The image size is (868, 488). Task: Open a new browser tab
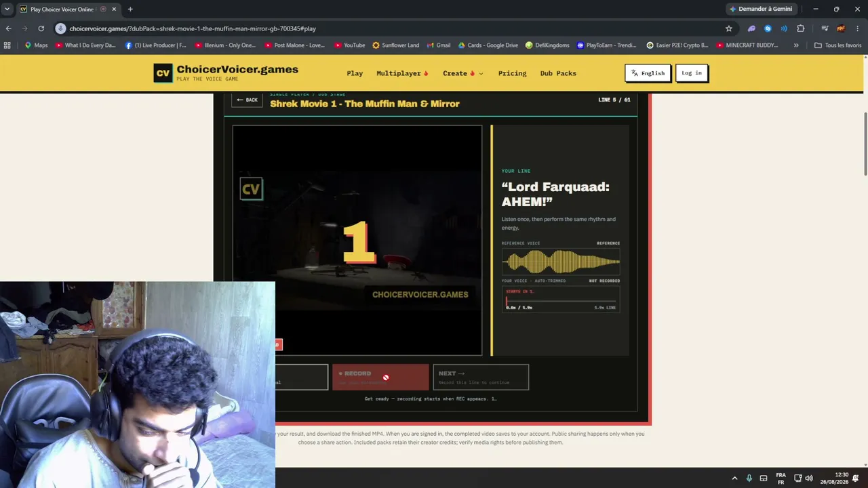tap(130, 9)
